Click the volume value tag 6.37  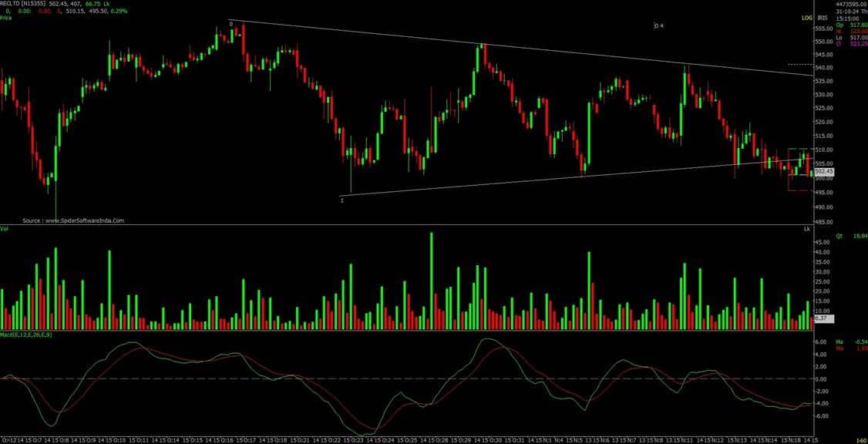coord(822,318)
